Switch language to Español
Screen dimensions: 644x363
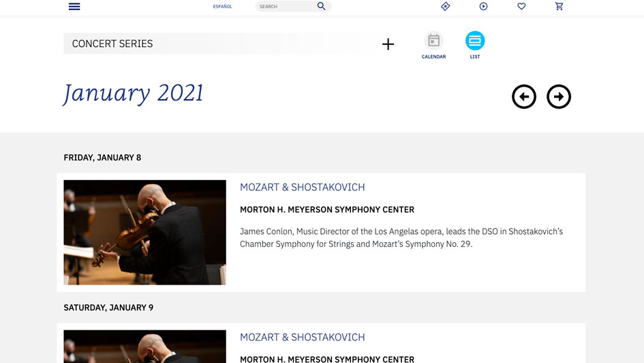click(222, 7)
